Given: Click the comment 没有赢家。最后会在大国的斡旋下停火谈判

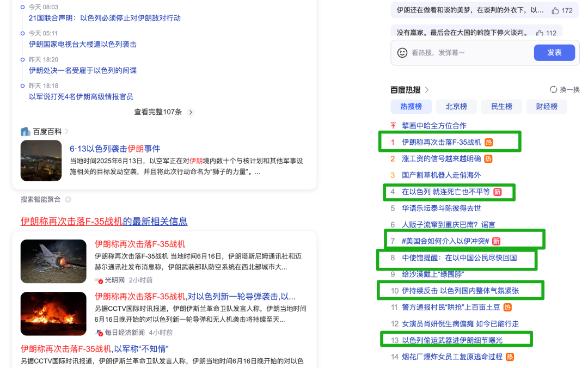Looking at the screenshot, I should [x=463, y=33].
